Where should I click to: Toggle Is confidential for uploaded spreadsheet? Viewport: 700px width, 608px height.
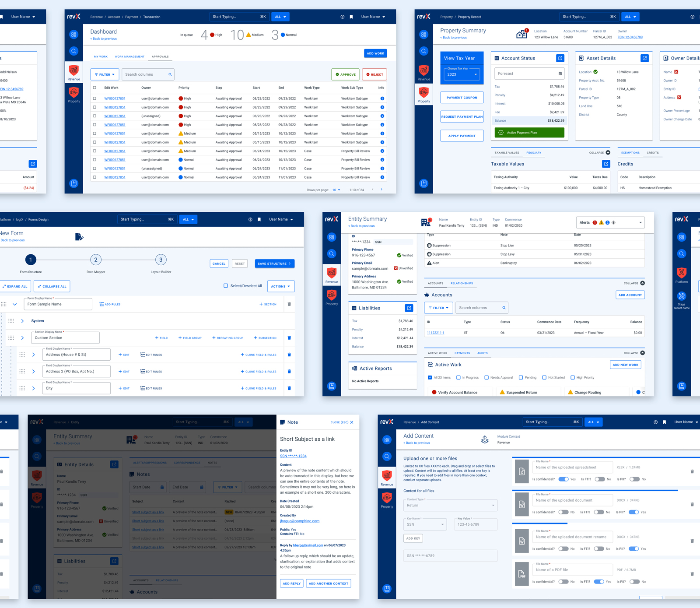(563, 479)
